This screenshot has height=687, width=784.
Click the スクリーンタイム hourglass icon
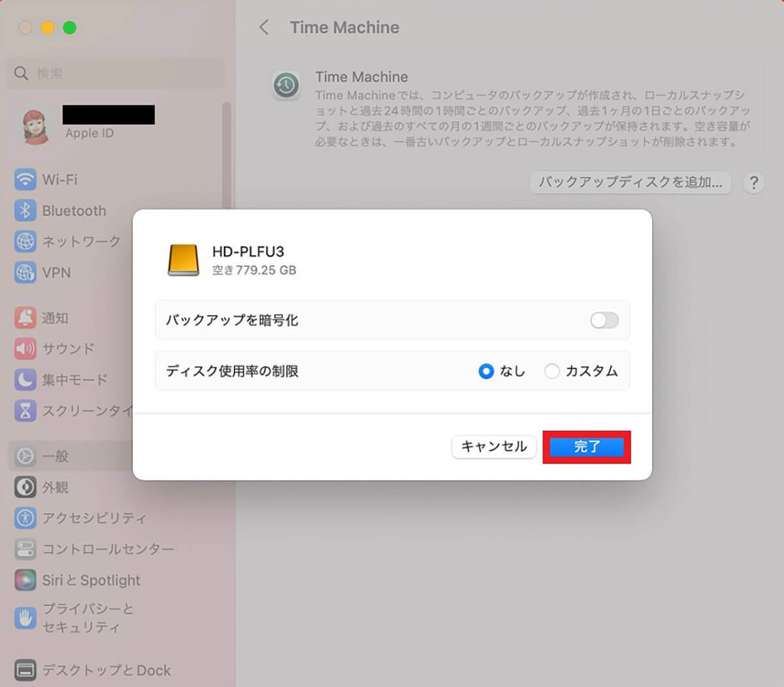[x=25, y=411]
